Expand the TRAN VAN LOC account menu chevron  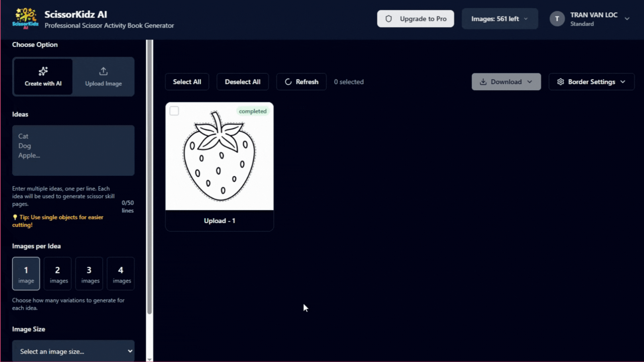coord(627,19)
